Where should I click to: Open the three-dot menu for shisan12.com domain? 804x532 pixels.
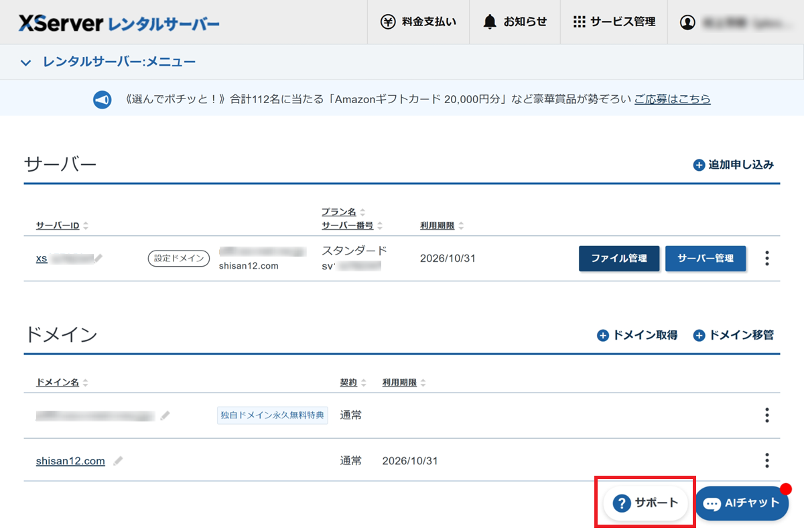[766, 460]
